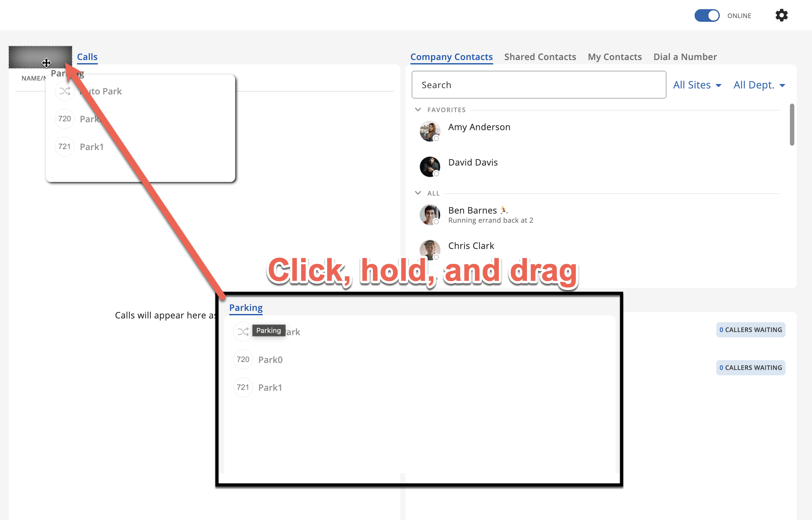Image resolution: width=812 pixels, height=520 pixels.
Task: Click Auto Park shuffle icon in Parking panel
Action: [x=242, y=332]
